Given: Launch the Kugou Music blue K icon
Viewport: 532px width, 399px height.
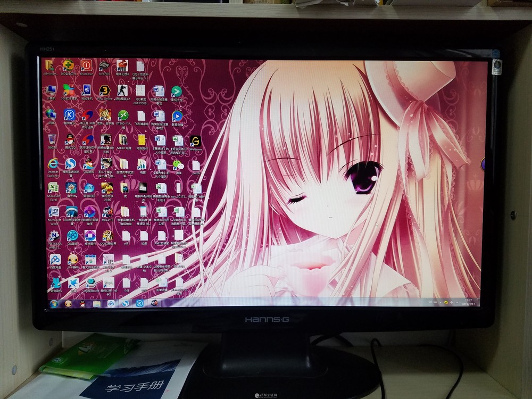Looking at the screenshot, I should click(69, 115).
